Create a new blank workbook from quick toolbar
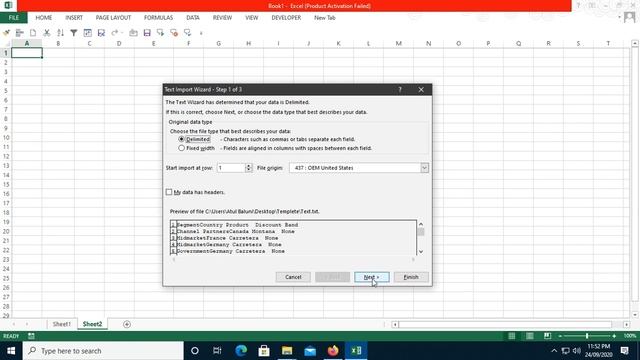The width and height of the screenshot is (640, 360). coord(33,33)
